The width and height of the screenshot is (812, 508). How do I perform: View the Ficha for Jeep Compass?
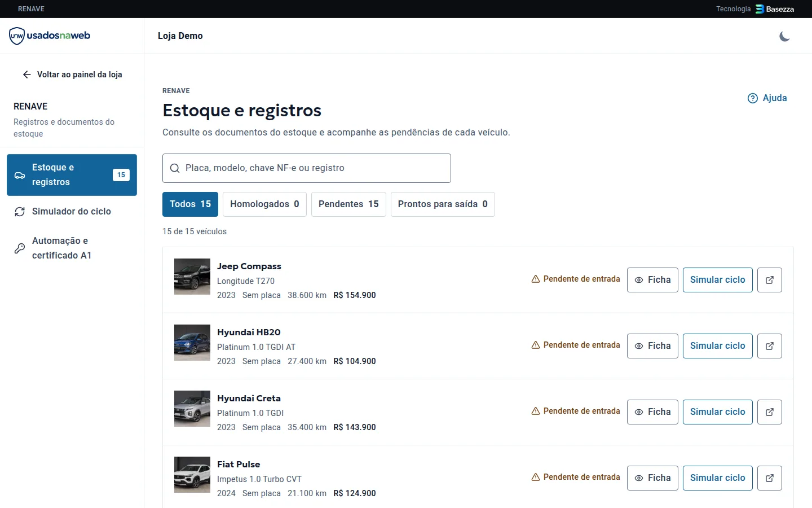point(652,280)
